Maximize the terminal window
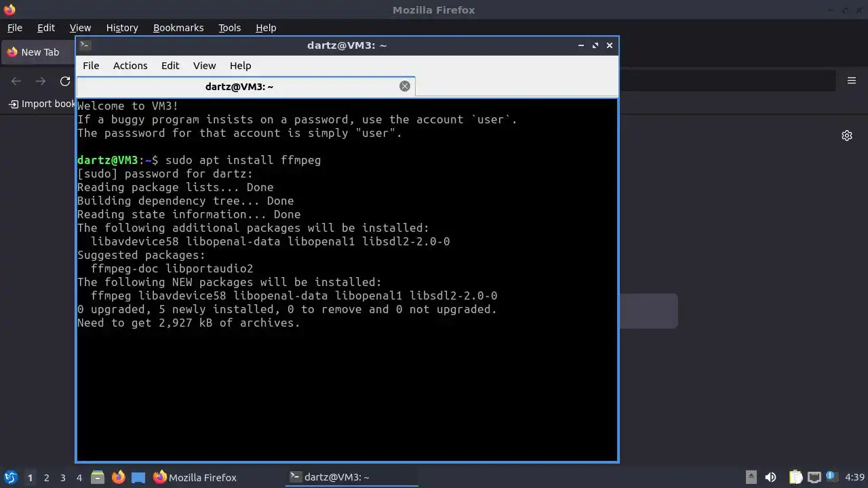The image size is (868, 488). pos(595,45)
